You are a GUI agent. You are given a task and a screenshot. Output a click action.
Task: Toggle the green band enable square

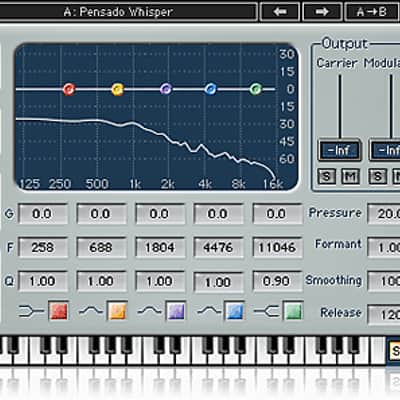(x=293, y=311)
